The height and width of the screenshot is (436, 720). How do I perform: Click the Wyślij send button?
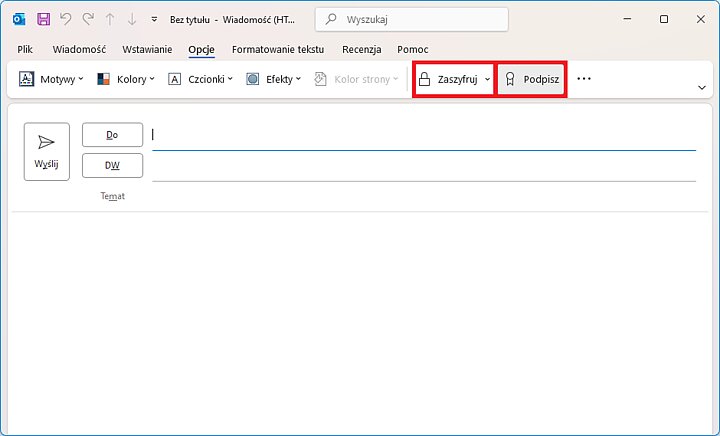47,151
